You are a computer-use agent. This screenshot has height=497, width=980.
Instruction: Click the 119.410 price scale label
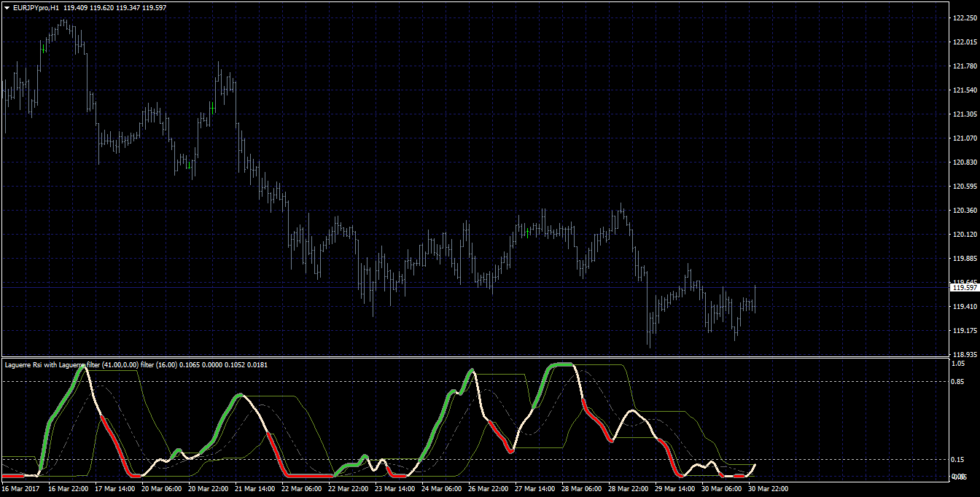[964, 307]
